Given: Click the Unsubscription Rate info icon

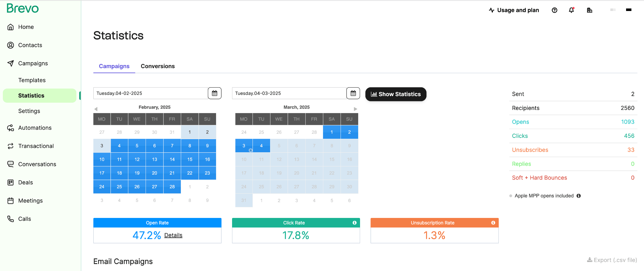Looking at the screenshot, I should [493, 223].
